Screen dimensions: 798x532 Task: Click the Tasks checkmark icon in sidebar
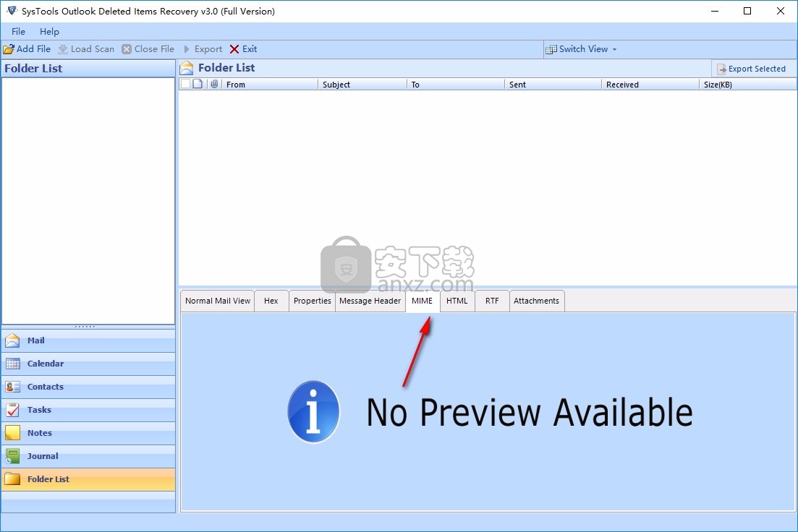click(x=13, y=410)
